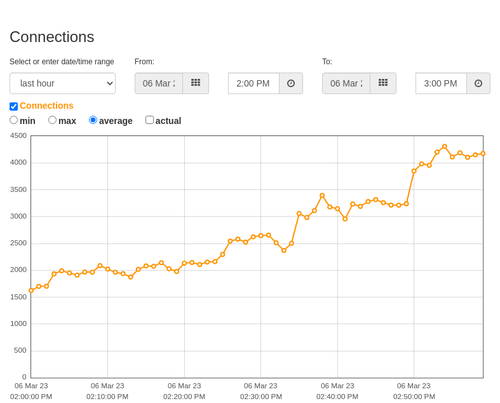500x403 pixels.
Task: Click the first data point at 02:00 PM
Action: point(31,291)
